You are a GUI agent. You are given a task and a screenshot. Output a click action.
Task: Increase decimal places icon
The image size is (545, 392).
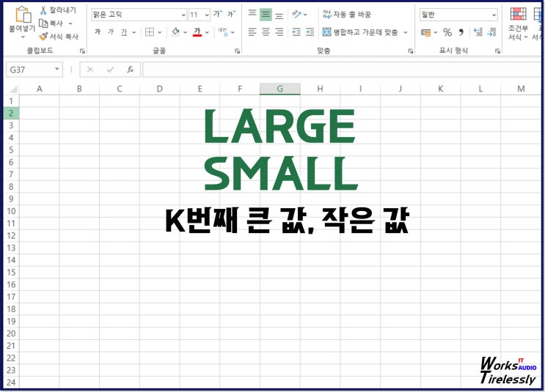point(478,32)
